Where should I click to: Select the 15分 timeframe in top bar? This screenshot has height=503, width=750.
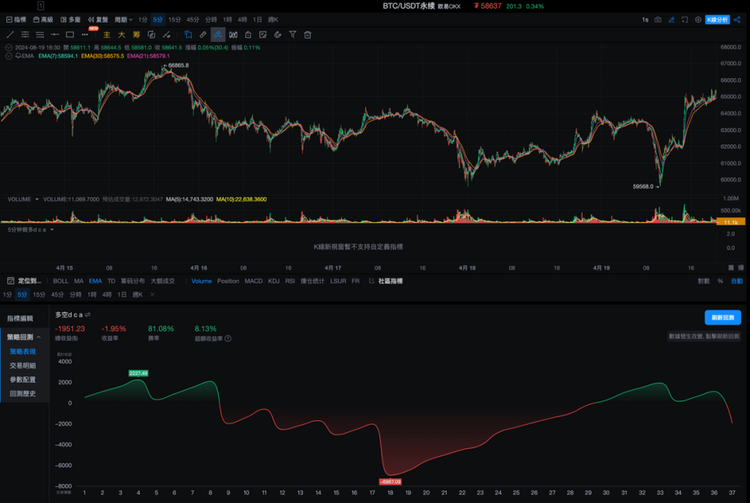[174, 20]
